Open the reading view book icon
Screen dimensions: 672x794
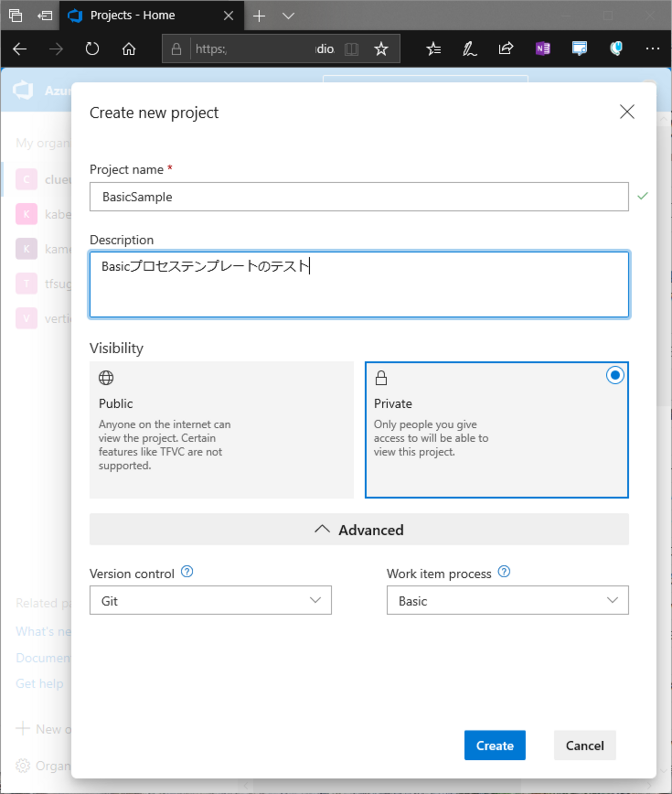click(352, 49)
